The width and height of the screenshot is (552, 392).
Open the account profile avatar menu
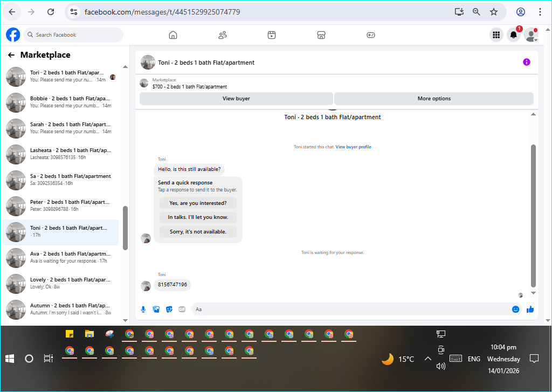coord(531,35)
